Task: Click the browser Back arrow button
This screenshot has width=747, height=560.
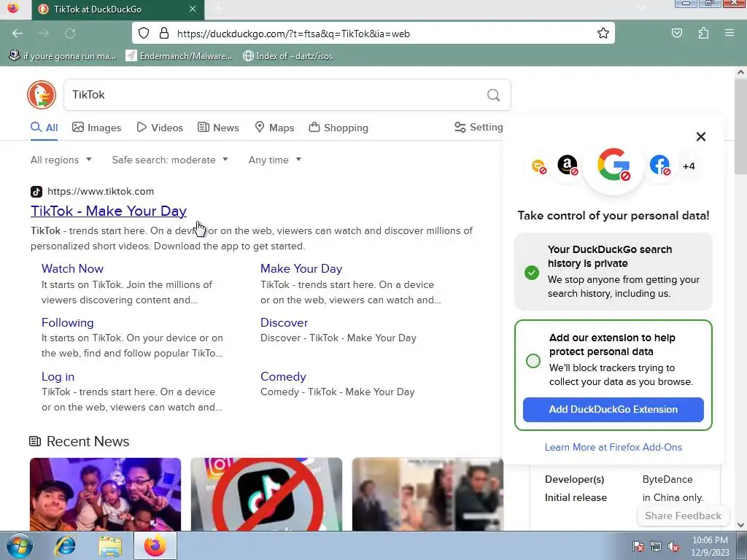Action: point(18,34)
